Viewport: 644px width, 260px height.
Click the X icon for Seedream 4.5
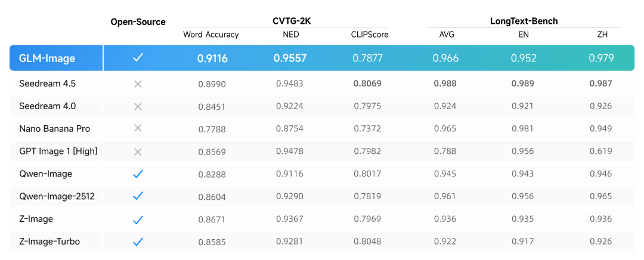(138, 84)
